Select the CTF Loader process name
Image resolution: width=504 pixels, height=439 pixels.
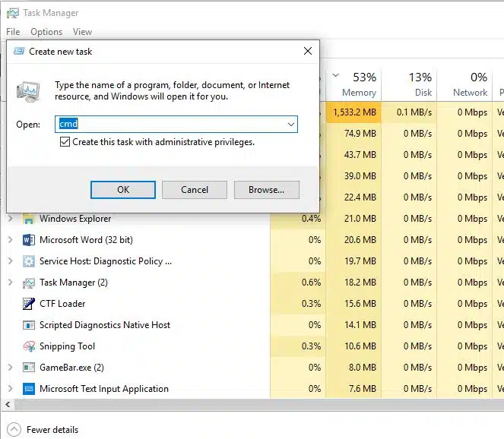tap(62, 304)
